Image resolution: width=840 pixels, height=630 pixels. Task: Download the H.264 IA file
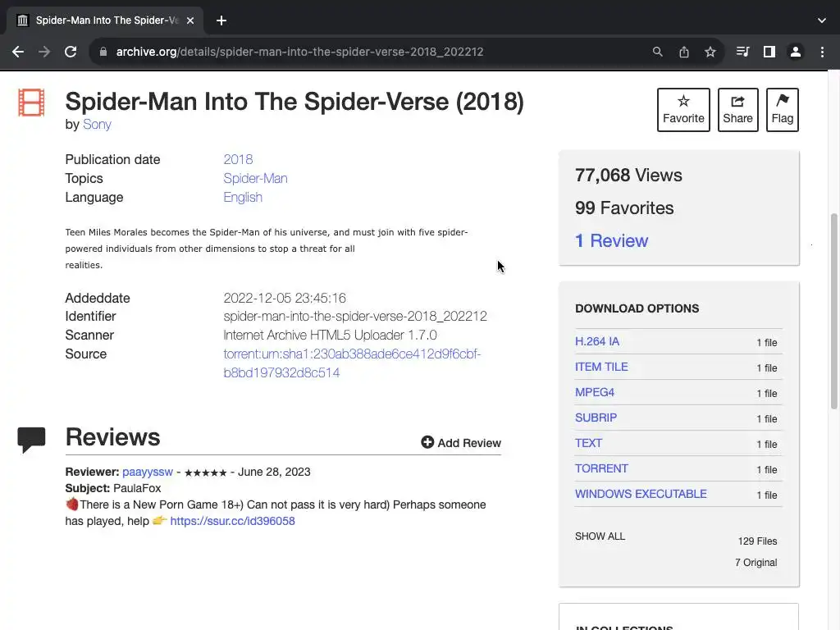click(x=597, y=341)
